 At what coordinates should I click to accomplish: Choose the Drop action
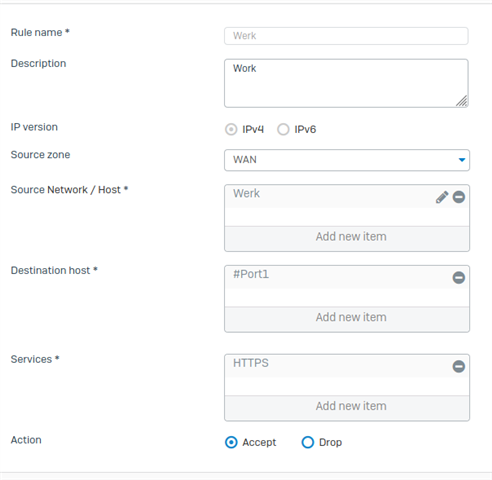coord(308,442)
